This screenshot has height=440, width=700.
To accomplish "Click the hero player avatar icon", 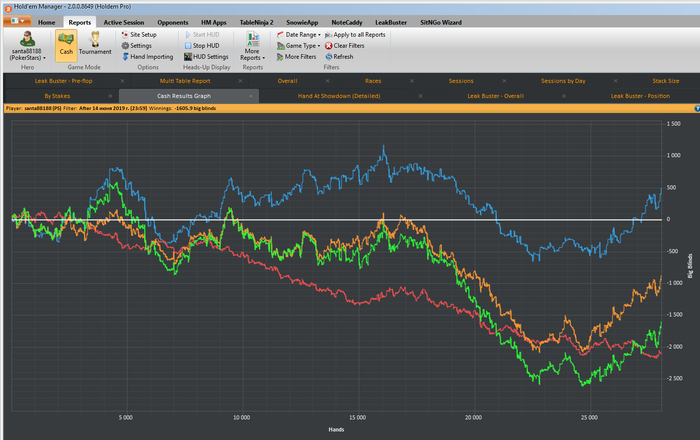I will click(27, 39).
